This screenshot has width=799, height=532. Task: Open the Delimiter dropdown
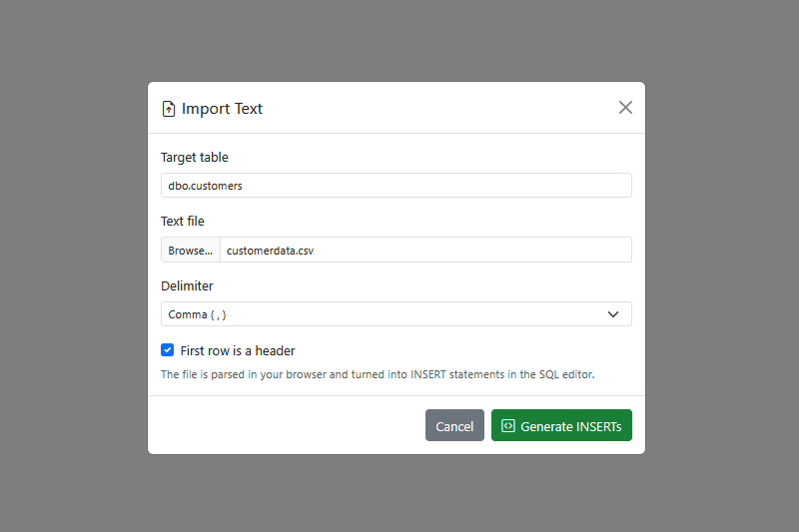[396, 314]
